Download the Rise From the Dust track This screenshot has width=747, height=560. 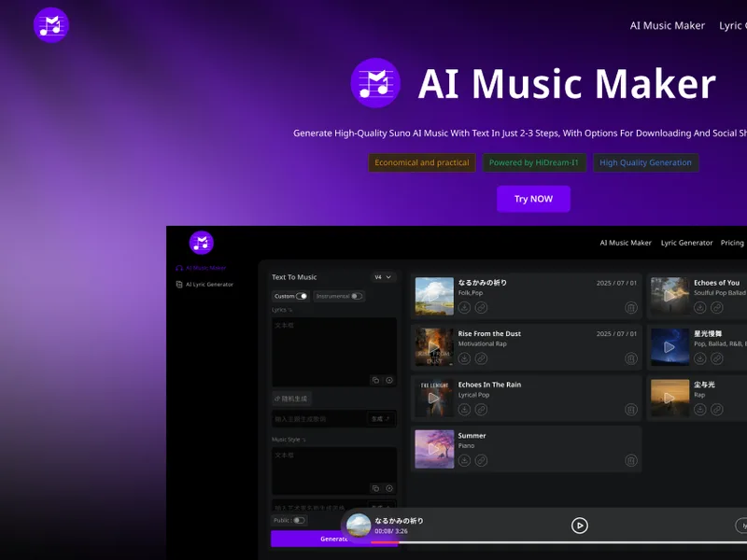point(464,358)
